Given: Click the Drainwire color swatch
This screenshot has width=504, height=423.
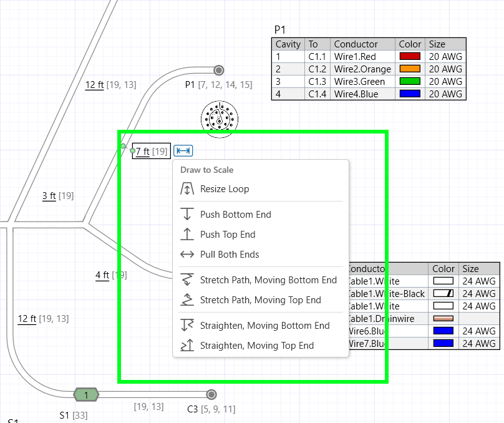Looking at the screenshot, I should coord(443,319).
